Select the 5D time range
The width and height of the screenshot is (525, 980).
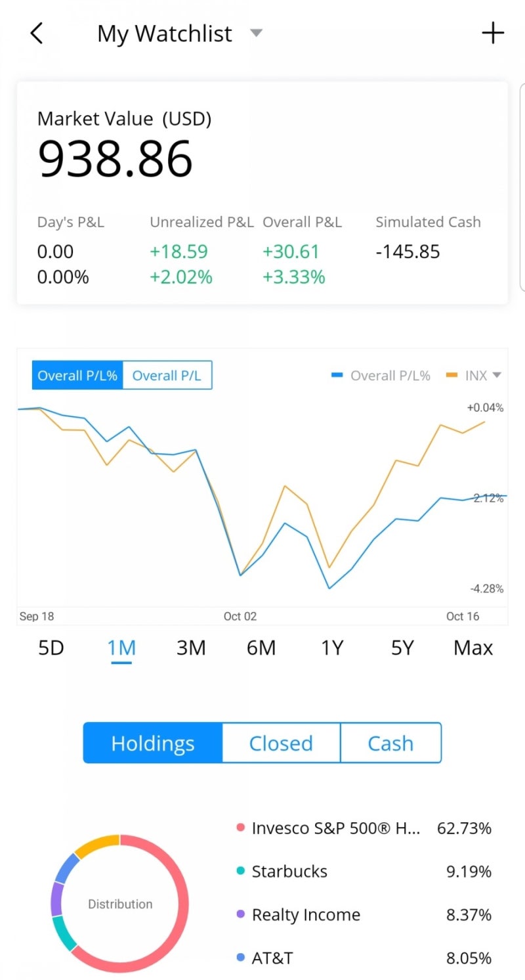point(51,648)
